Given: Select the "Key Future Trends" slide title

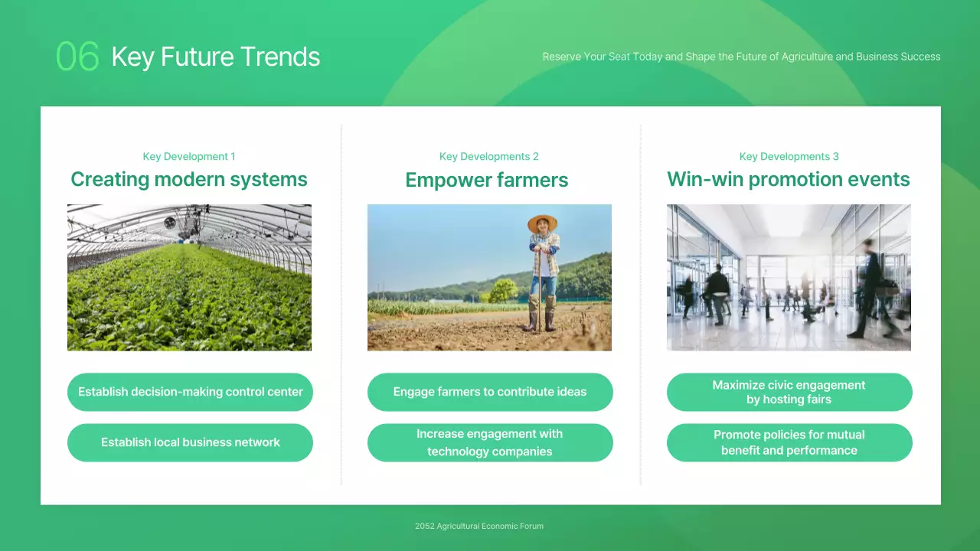Looking at the screenshot, I should (x=216, y=57).
